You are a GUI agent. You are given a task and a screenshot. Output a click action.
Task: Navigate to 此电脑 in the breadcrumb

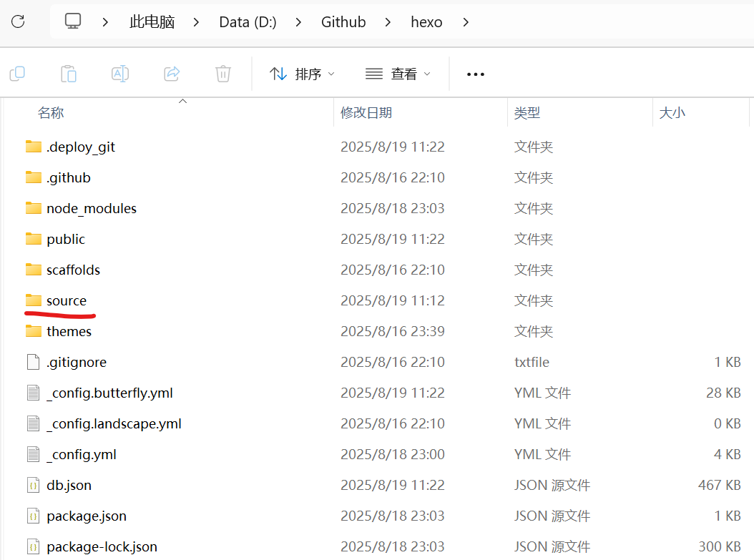pos(152,22)
